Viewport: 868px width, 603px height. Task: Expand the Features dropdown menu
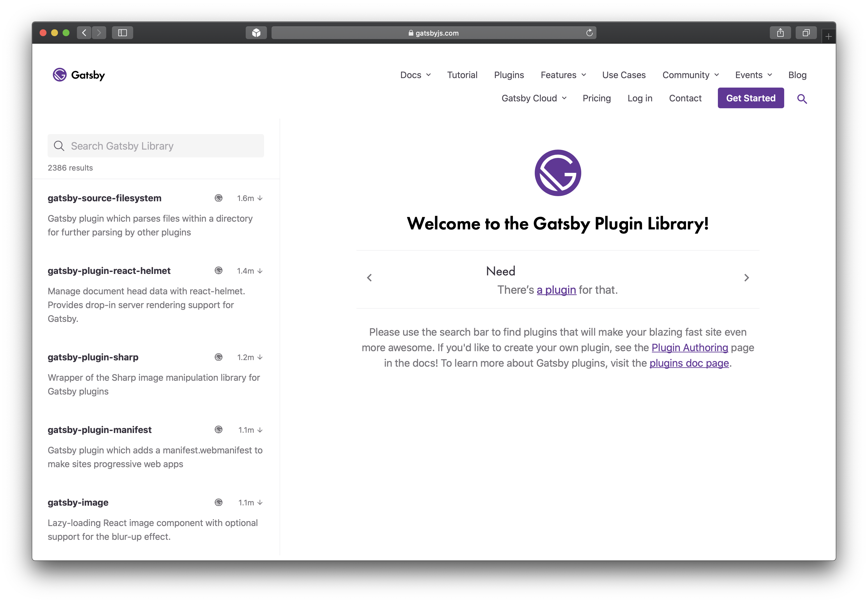[x=563, y=75]
